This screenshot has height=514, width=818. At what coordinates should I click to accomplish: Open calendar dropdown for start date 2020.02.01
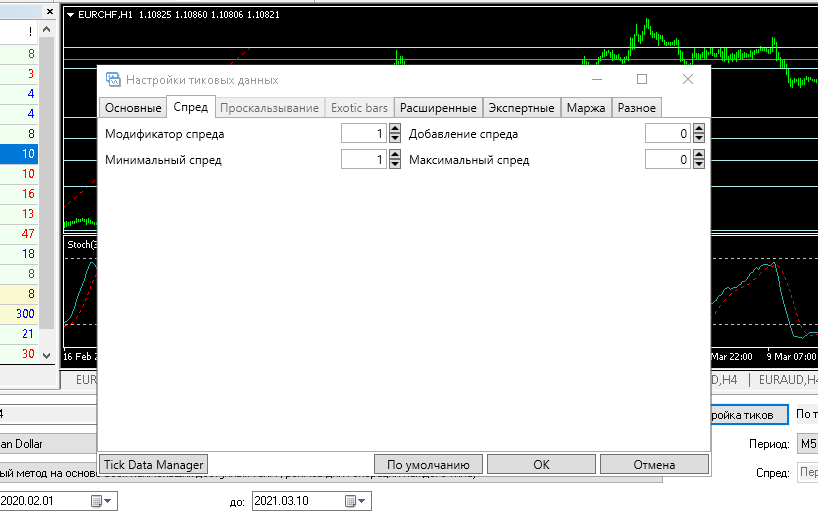coord(101,501)
